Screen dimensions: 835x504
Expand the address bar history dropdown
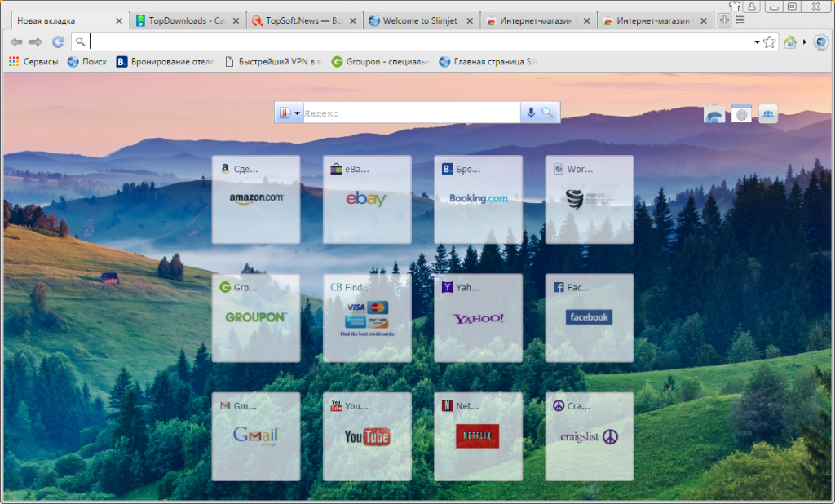click(x=757, y=42)
